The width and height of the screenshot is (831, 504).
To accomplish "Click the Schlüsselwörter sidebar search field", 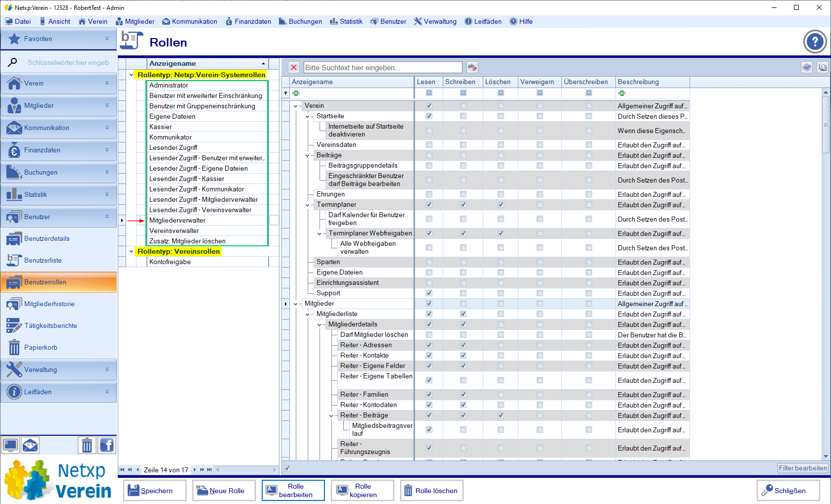I will [x=68, y=62].
